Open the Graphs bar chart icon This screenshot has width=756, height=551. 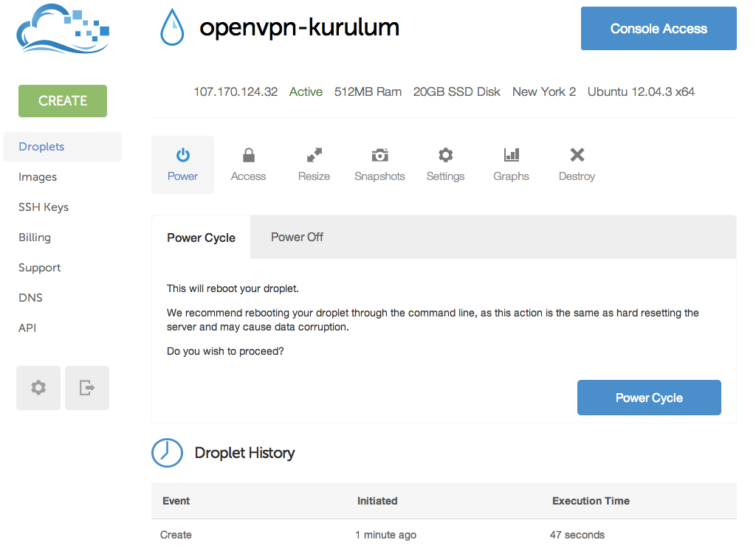(512, 155)
